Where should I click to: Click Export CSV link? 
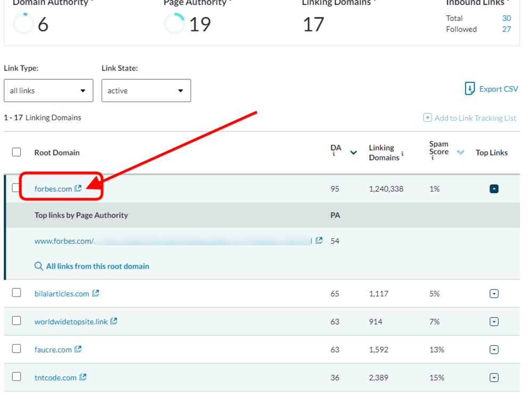click(x=499, y=89)
